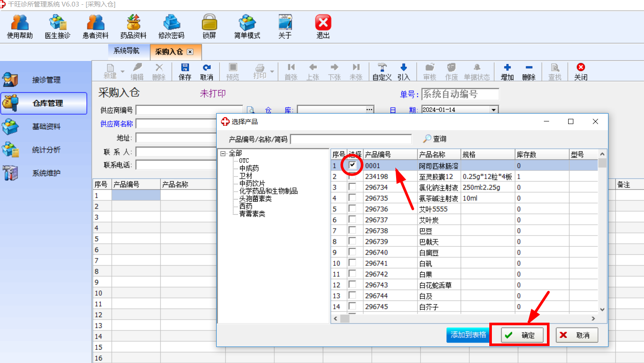This screenshot has height=363, width=644.
Task: Tick the checkbox for 296745 白芥子
Action: point(352,306)
